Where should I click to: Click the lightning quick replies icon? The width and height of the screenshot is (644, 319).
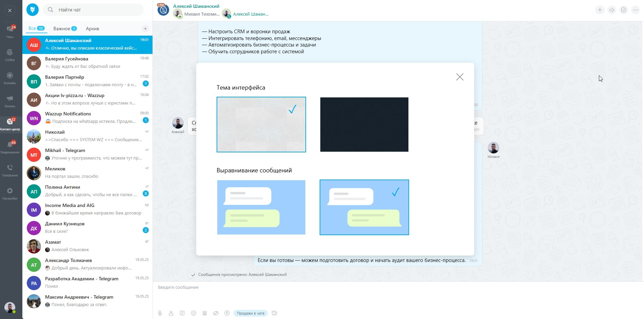(x=227, y=313)
